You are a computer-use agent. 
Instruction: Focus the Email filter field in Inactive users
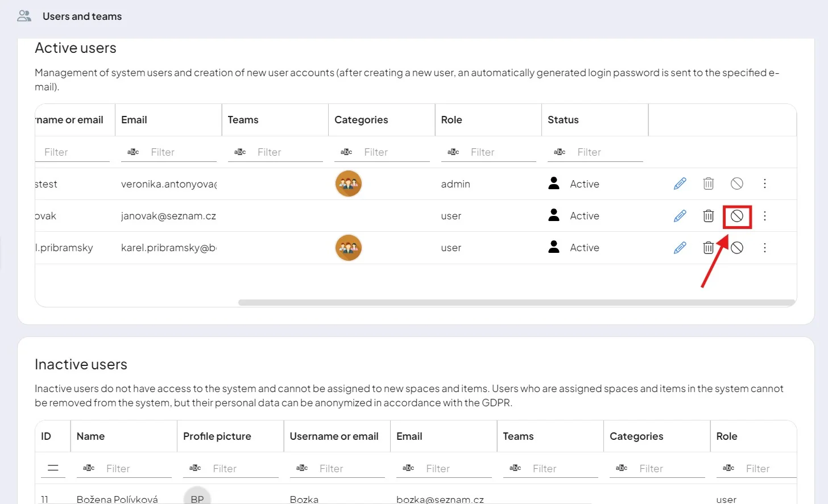(457, 469)
